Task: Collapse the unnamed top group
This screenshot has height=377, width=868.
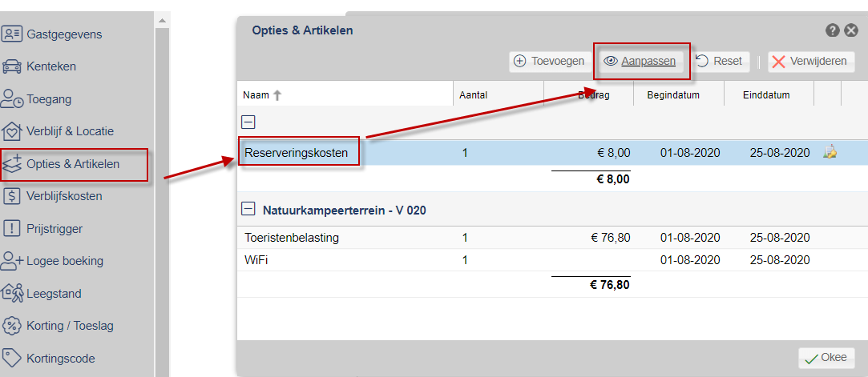Action: (249, 122)
